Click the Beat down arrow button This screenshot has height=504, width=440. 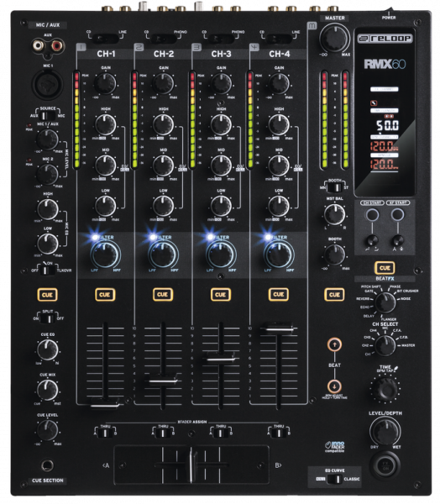tap(334, 386)
